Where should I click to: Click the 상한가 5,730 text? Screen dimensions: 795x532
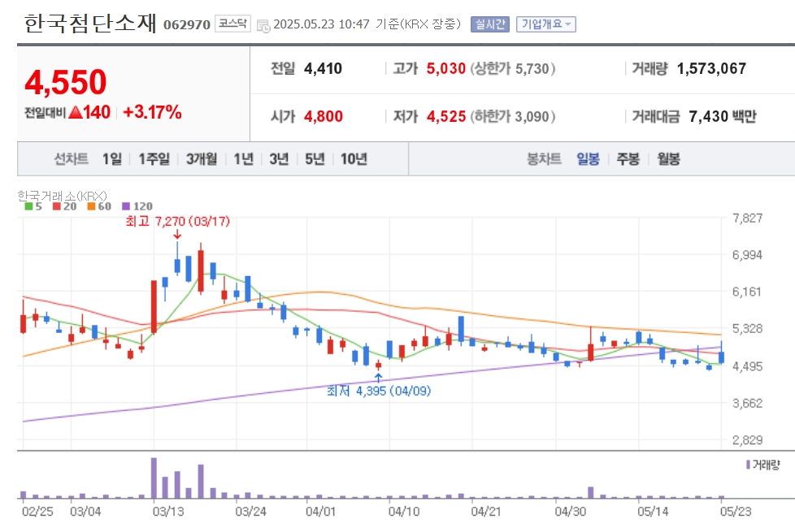(x=513, y=68)
